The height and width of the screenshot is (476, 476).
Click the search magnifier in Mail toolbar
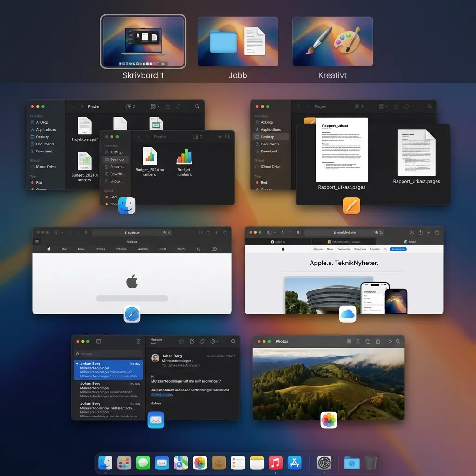(233, 341)
